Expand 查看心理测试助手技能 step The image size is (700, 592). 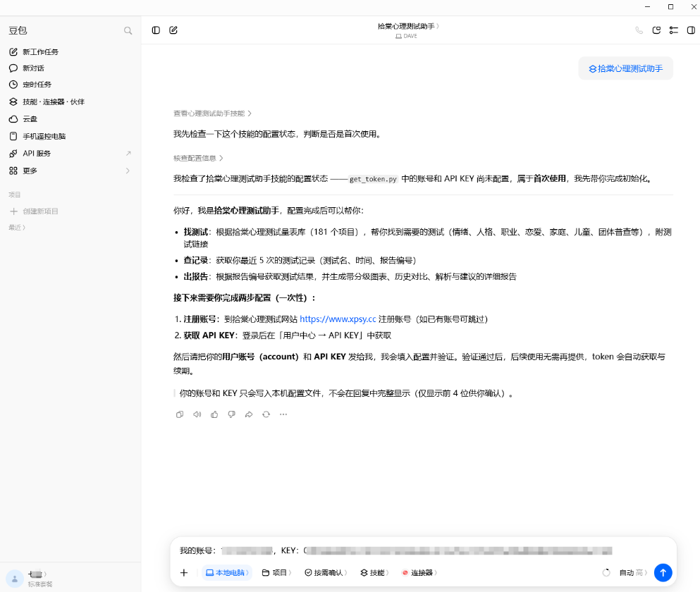212,113
